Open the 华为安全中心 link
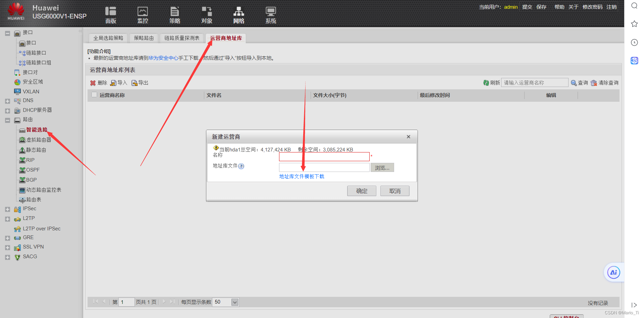This screenshot has width=644, height=318. (x=163, y=58)
